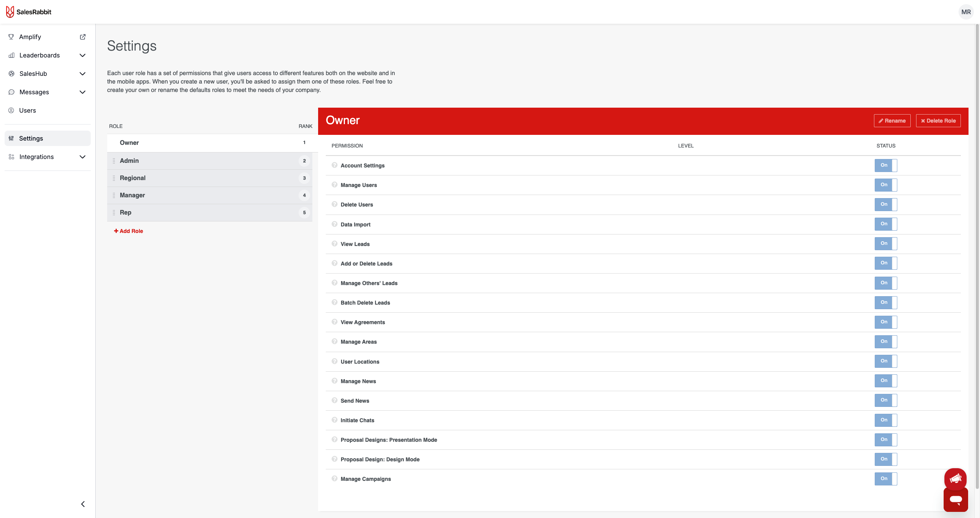Viewport: 980px width, 518px height.
Task: Expand the Integrations chevron
Action: pyautogui.click(x=82, y=157)
